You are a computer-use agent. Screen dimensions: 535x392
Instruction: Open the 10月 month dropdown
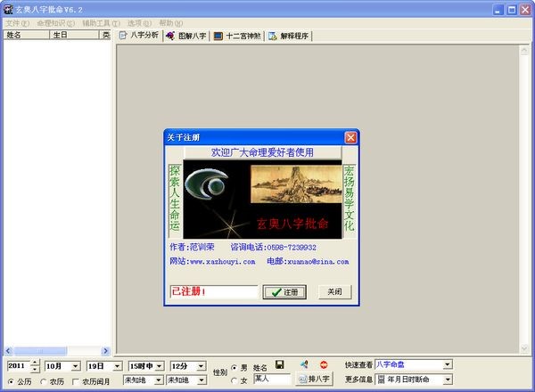(x=76, y=366)
